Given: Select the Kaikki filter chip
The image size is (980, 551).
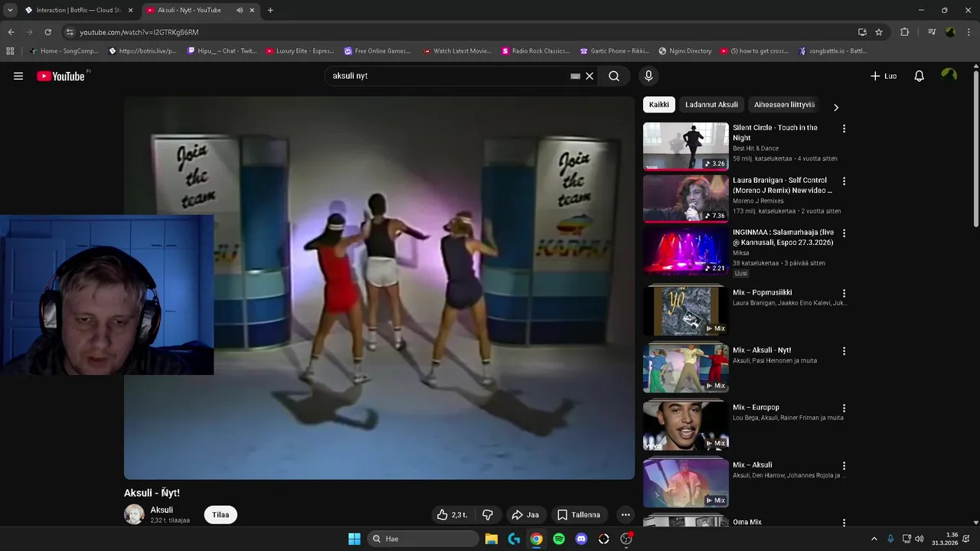Looking at the screenshot, I should click(x=658, y=105).
